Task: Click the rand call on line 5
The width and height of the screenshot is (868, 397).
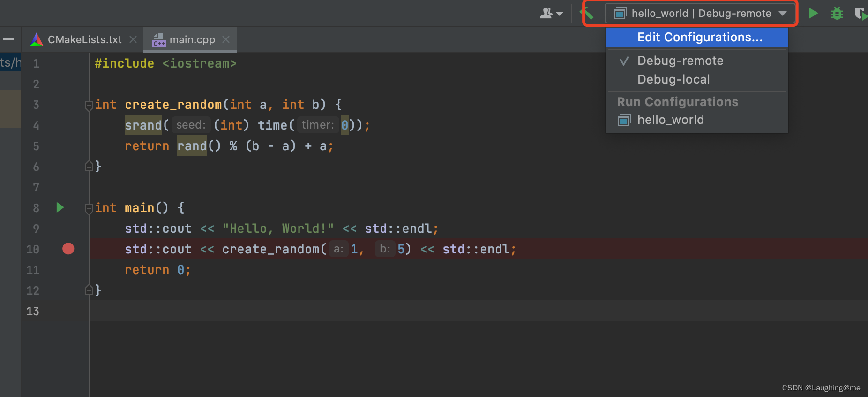Action: click(x=192, y=146)
